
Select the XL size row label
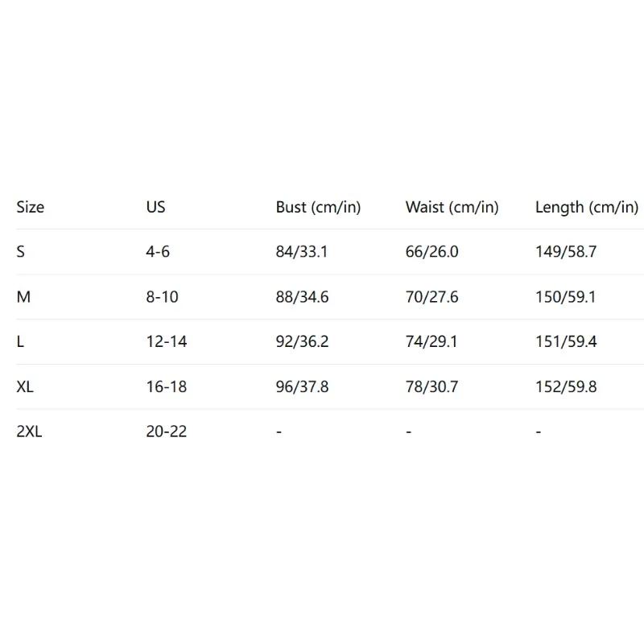click(x=25, y=387)
